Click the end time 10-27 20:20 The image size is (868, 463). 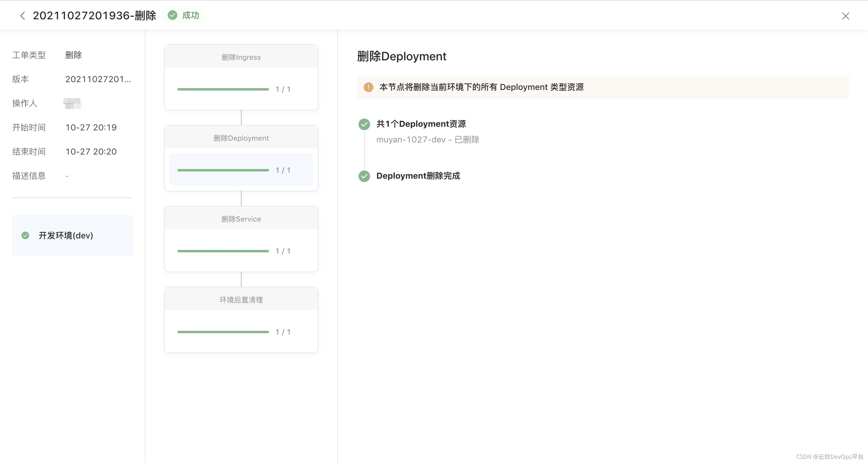[91, 152]
